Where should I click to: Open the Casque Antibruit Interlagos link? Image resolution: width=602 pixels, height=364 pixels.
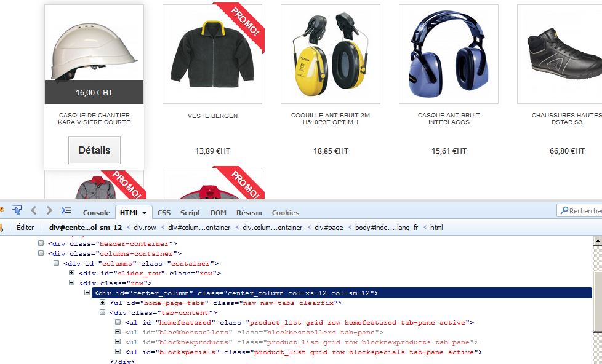[449, 119]
